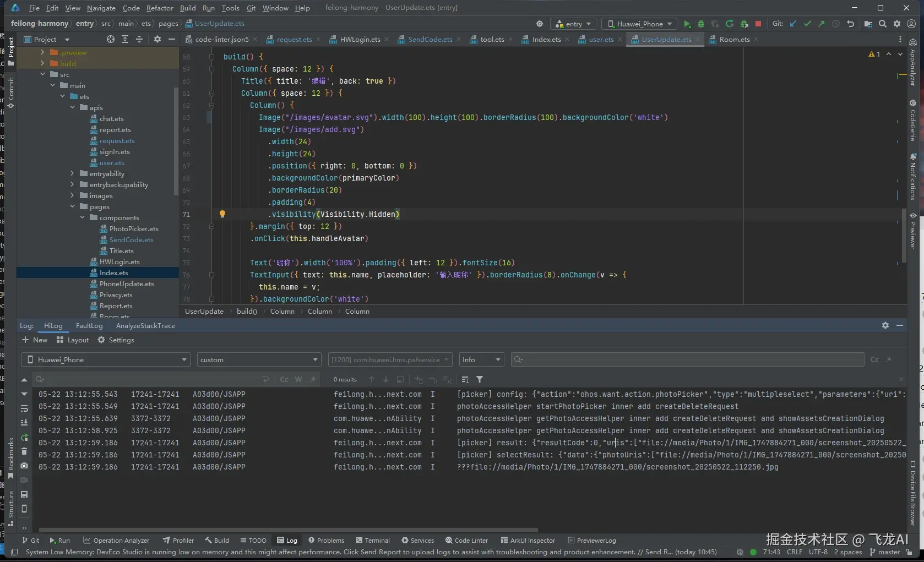
Task: Open the Code Linter tool window
Action: click(466, 541)
